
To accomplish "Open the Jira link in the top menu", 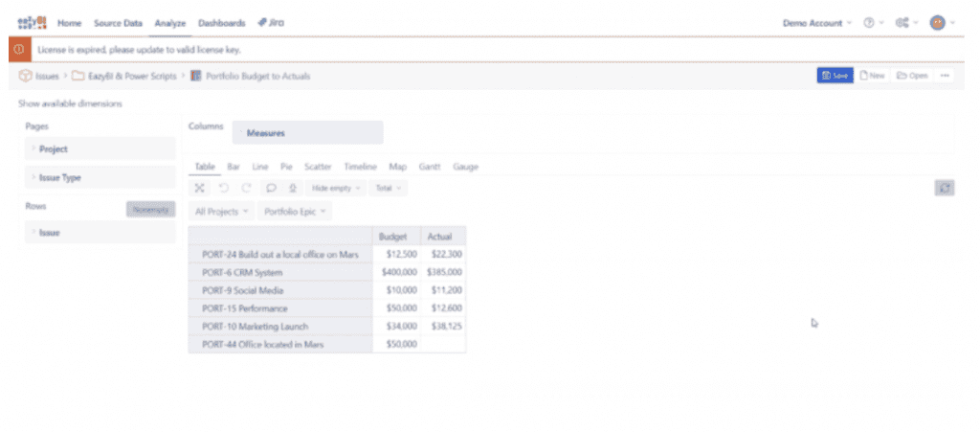I will tap(271, 22).
